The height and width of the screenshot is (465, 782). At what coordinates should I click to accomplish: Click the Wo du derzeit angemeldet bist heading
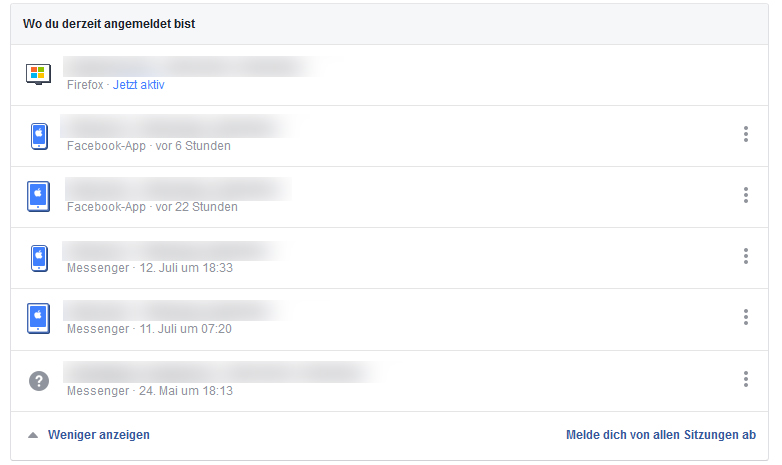coord(108,24)
